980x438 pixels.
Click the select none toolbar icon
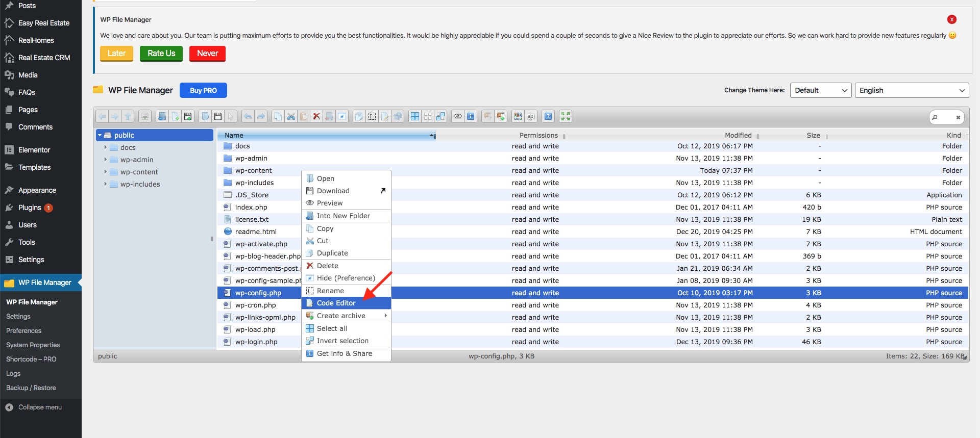(x=428, y=116)
